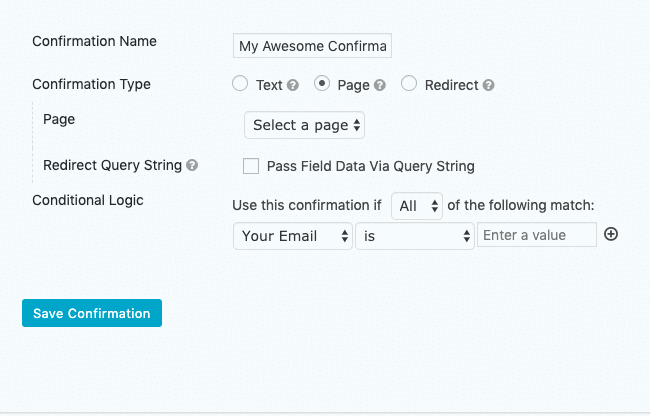650x416 pixels.
Task: Click the Text radio label text
Action: pyautogui.click(x=269, y=85)
